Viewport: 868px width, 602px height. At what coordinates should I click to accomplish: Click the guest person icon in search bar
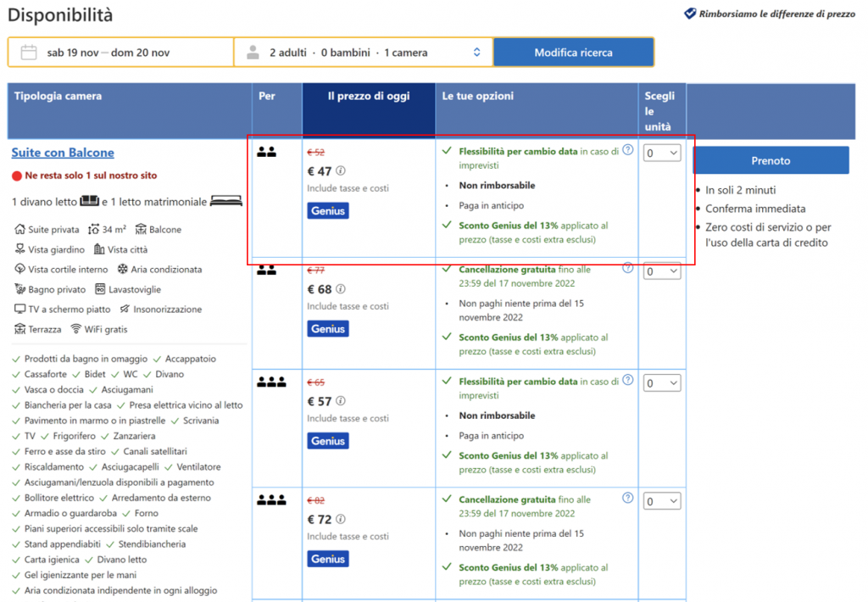(253, 53)
